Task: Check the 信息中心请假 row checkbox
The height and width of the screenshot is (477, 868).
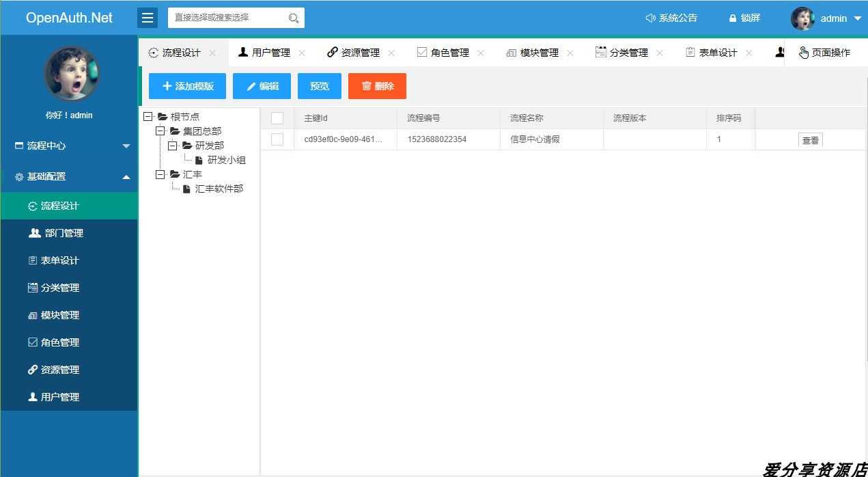Action: coord(277,139)
